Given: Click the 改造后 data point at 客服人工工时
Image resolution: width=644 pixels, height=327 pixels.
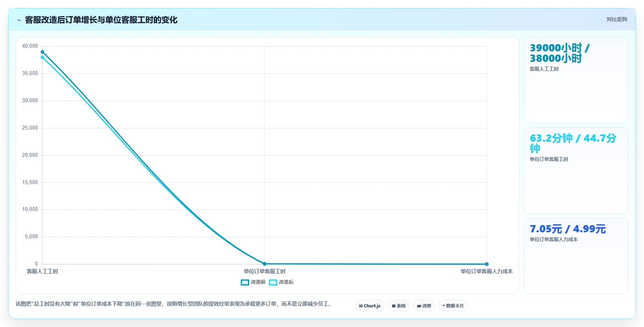Looking at the screenshot, I should click(43, 57).
